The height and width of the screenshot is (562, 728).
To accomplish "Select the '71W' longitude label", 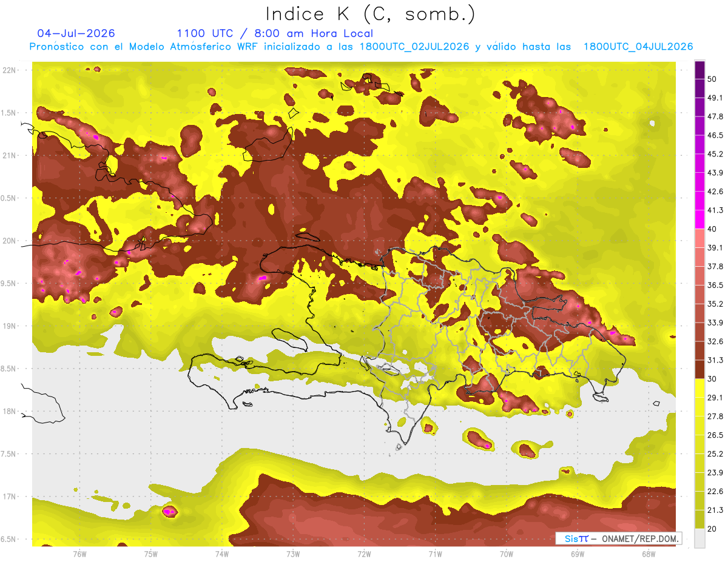I will point(435,554).
